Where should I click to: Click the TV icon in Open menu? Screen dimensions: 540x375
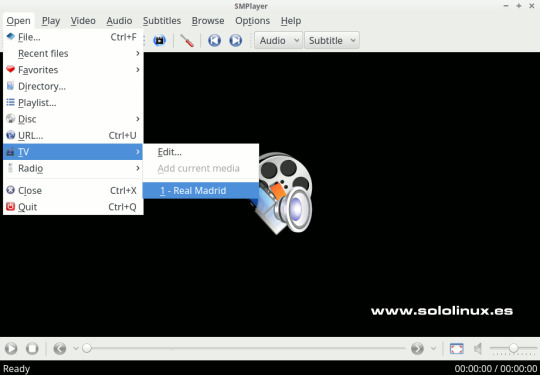click(11, 152)
